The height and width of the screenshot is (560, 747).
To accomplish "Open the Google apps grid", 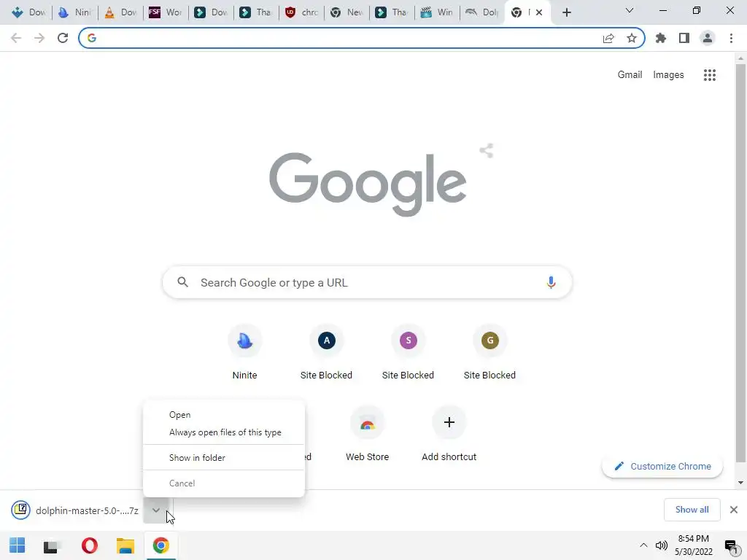I will (x=709, y=75).
